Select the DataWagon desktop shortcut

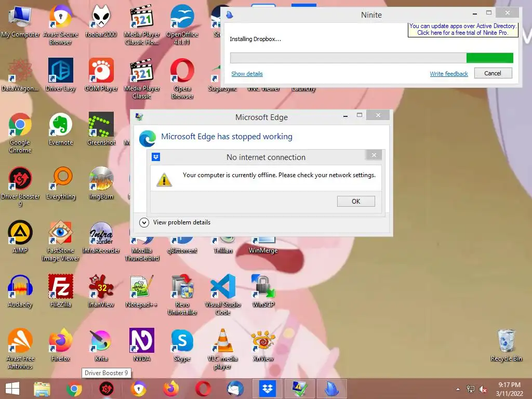click(20, 75)
